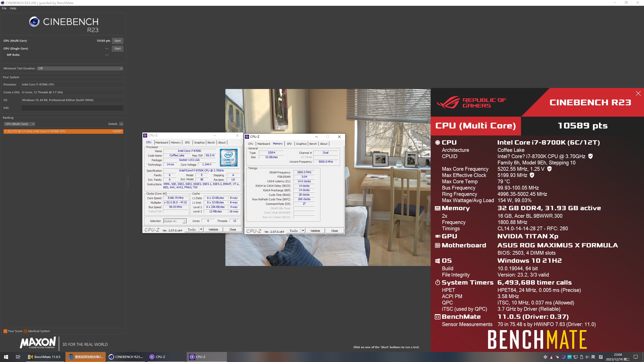Open About tab in left CPU-Z window

[x=222, y=143]
